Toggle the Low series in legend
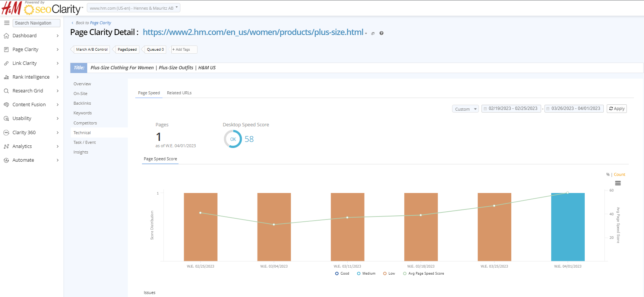 click(x=389, y=274)
